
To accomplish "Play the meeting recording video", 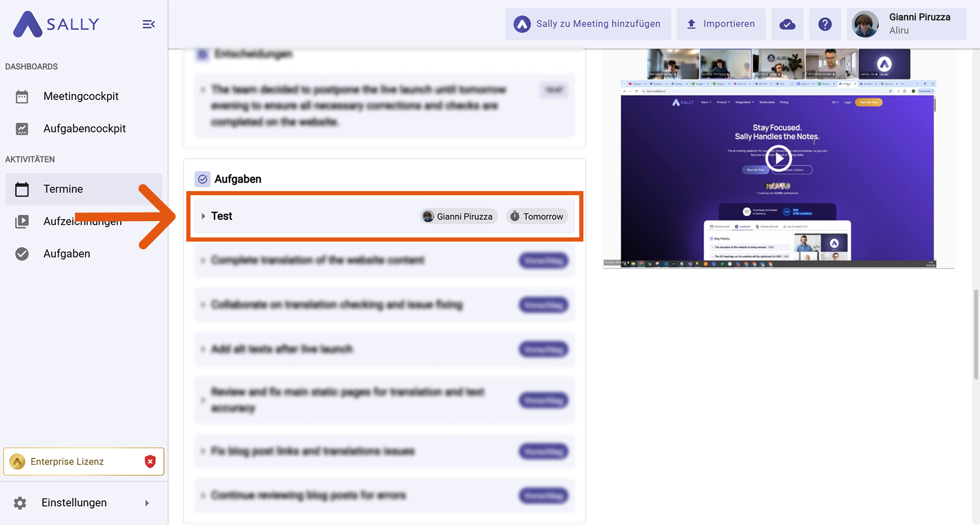I will (x=778, y=158).
